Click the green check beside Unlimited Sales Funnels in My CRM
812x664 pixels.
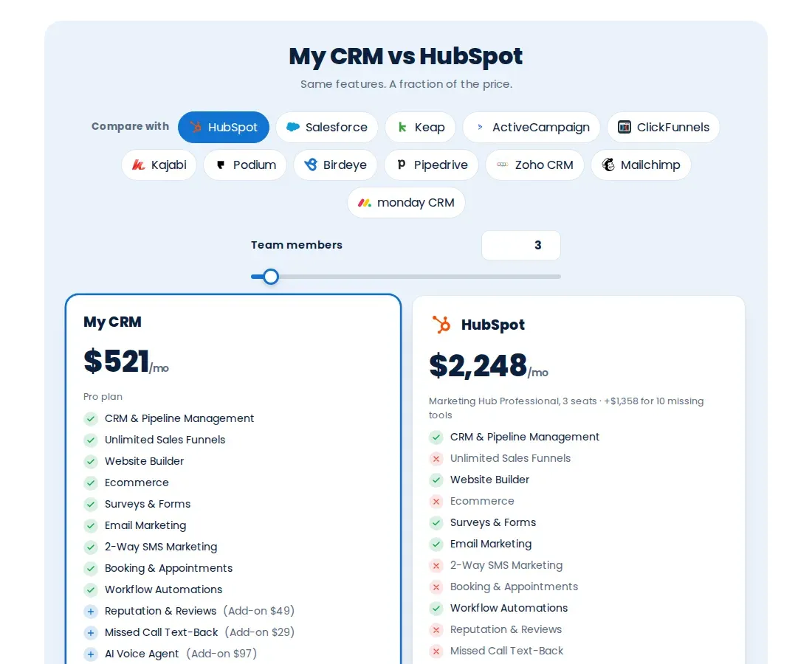pos(91,440)
